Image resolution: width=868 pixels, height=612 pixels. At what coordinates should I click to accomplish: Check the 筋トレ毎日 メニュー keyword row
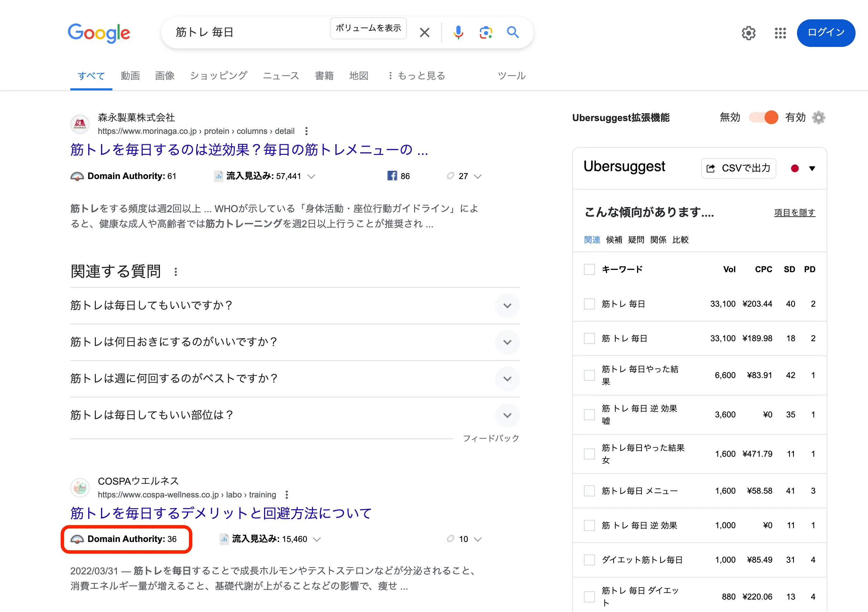coord(589,491)
